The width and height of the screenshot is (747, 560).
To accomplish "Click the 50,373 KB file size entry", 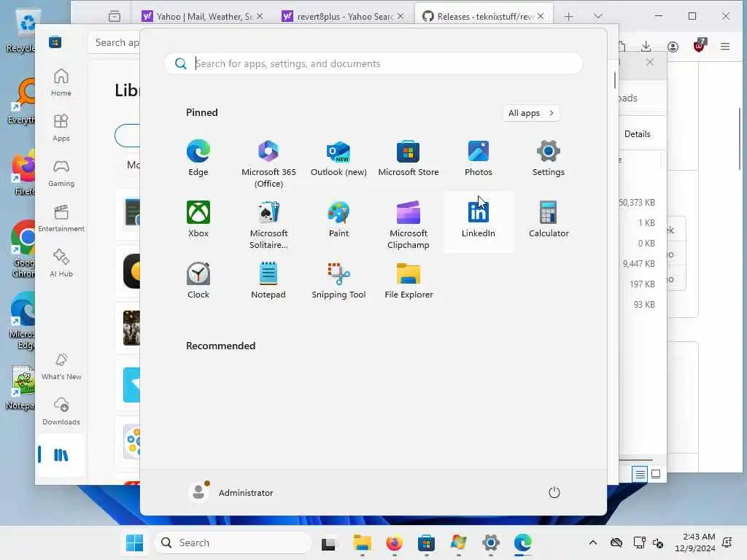I will [637, 203].
